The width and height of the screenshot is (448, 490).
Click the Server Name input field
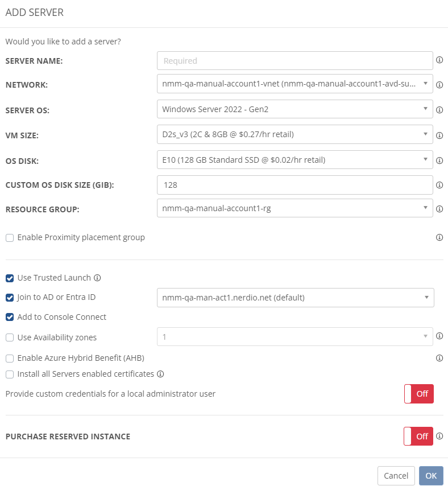[x=295, y=60]
